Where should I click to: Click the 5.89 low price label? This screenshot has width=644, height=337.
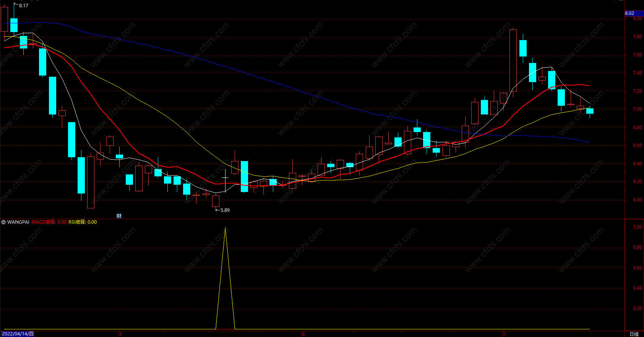point(225,210)
